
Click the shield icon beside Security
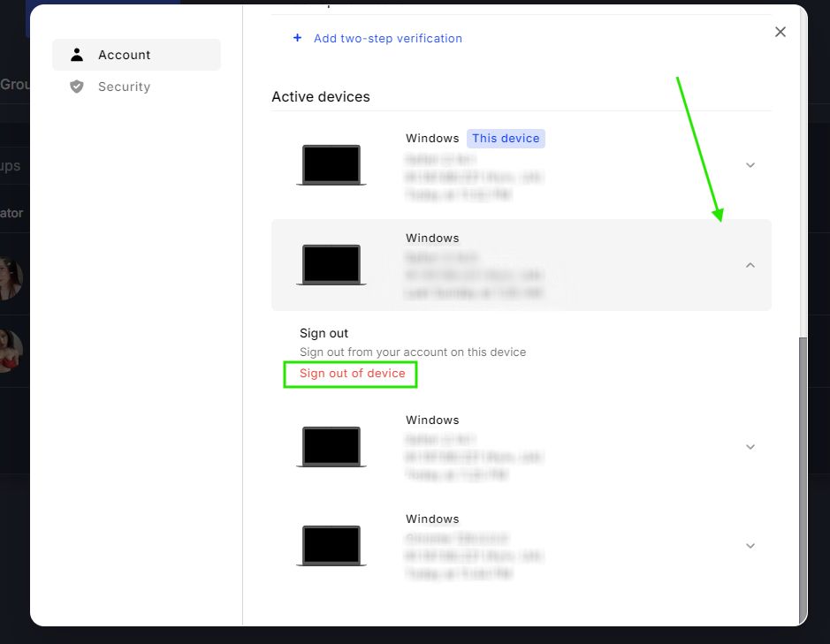click(x=77, y=87)
